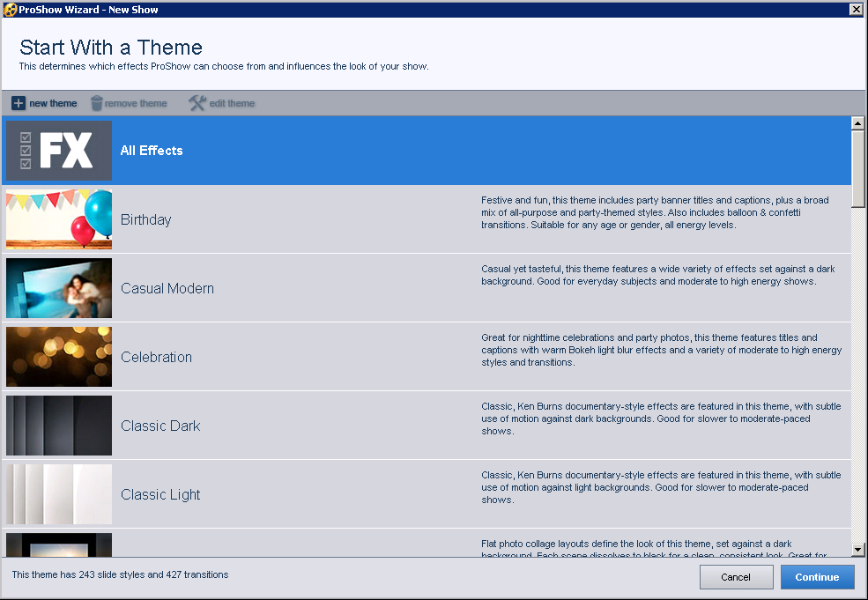This screenshot has height=600, width=868.
Task: Pick the Casual Modern theme thumbnail
Action: (x=59, y=288)
